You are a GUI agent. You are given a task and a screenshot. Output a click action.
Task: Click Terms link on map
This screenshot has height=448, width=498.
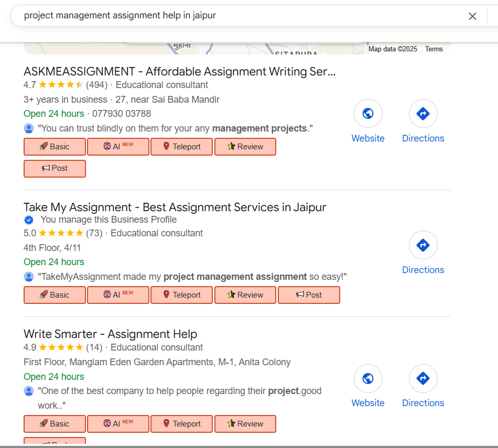pyautogui.click(x=434, y=49)
